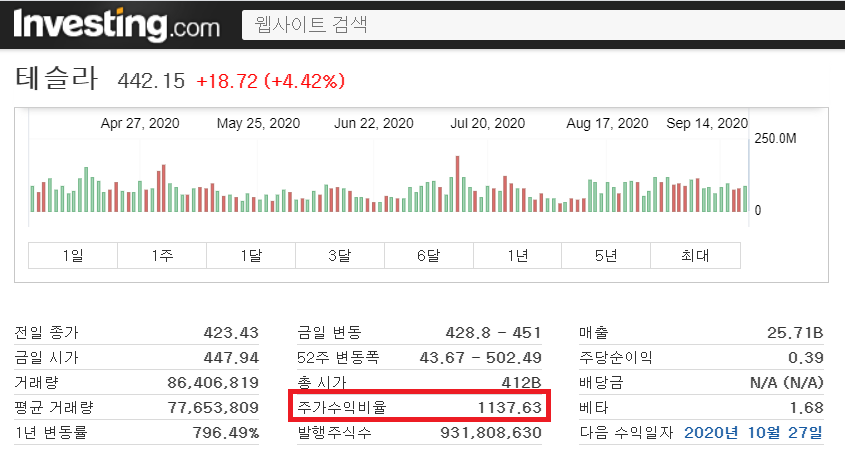Image resolution: width=845 pixels, height=466 pixels.
Task: Click the dividend value N/A (N/A)
Action: [787, 382]
